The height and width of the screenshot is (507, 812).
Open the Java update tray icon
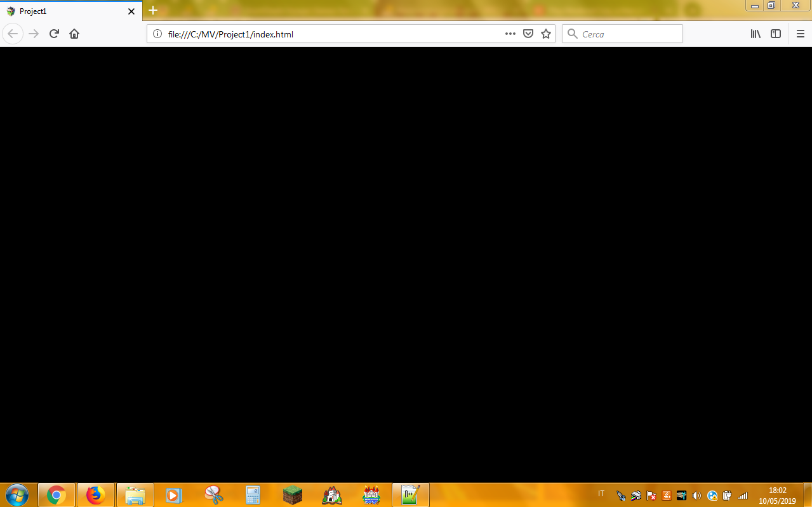(667, 496)
